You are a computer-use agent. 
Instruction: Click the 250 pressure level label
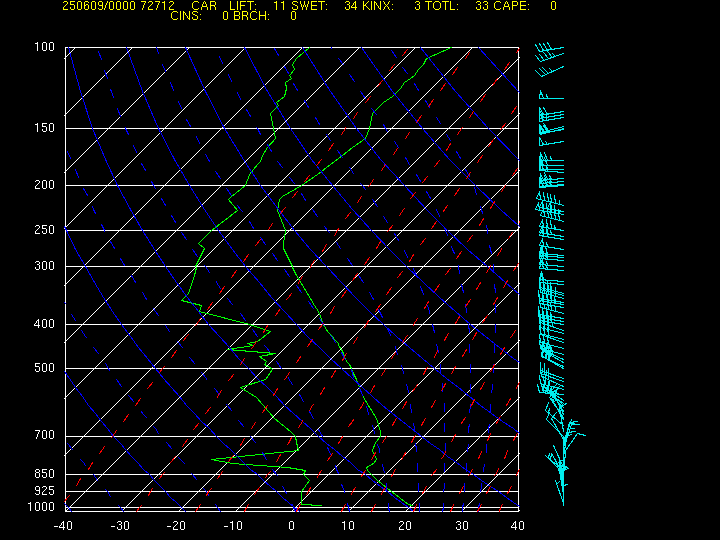pos(45,230)
